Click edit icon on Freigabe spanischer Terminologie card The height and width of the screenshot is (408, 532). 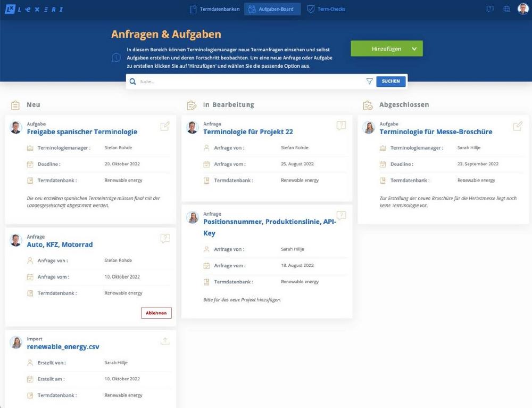[165, 126]
